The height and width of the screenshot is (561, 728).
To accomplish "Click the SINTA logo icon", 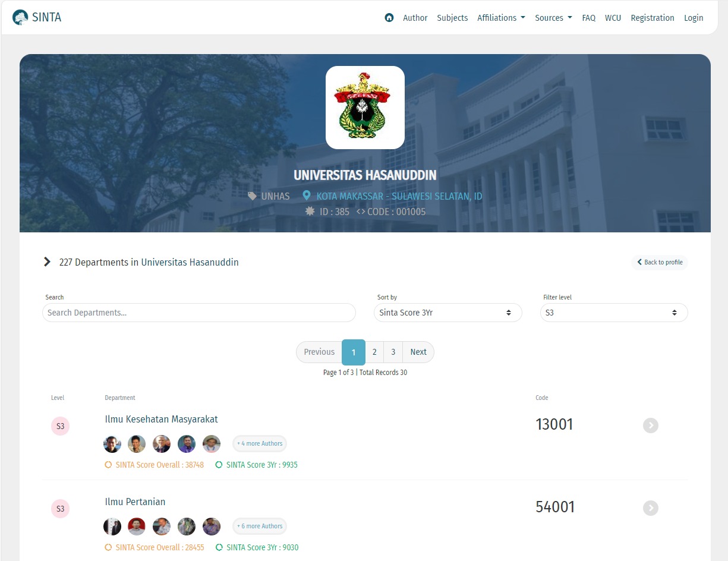I will coord(20,17).
